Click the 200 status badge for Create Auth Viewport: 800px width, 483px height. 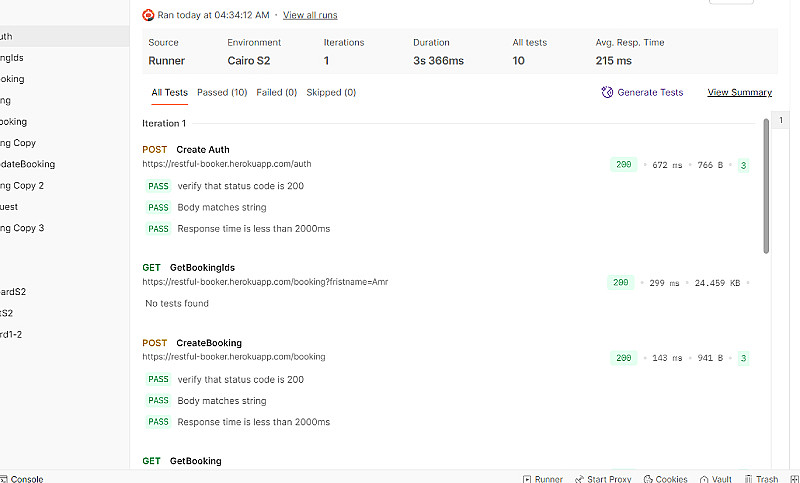[624, 165]
